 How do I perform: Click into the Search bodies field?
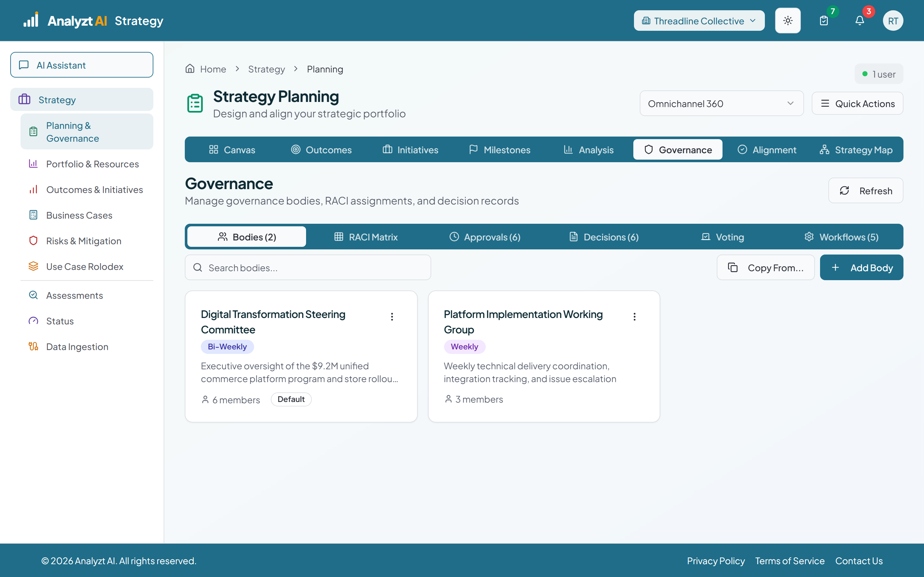308,268
